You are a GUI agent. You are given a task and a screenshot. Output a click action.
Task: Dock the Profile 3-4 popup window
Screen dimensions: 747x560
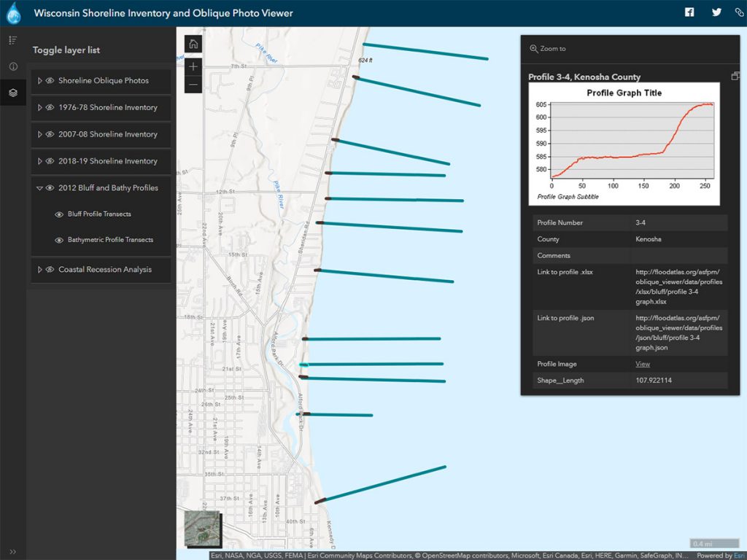[x=736, y=74]
